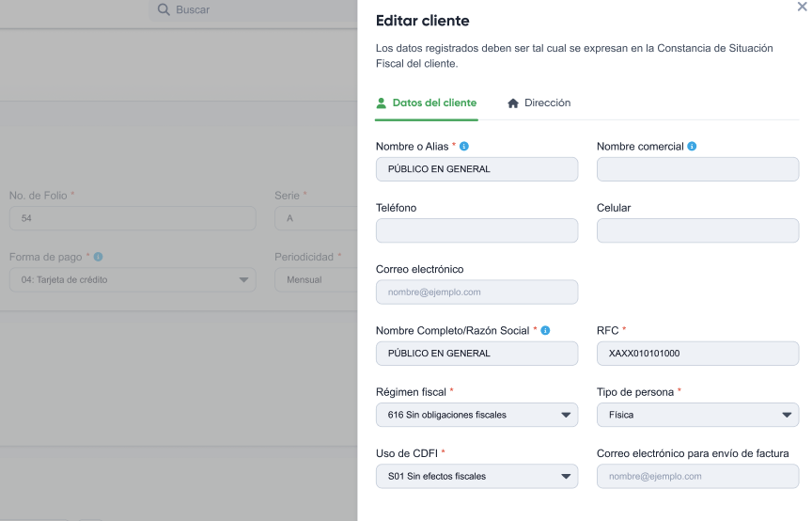812x521 pixels.
Task: Click the house icon on Dirección tab
Action: point(513,103)
